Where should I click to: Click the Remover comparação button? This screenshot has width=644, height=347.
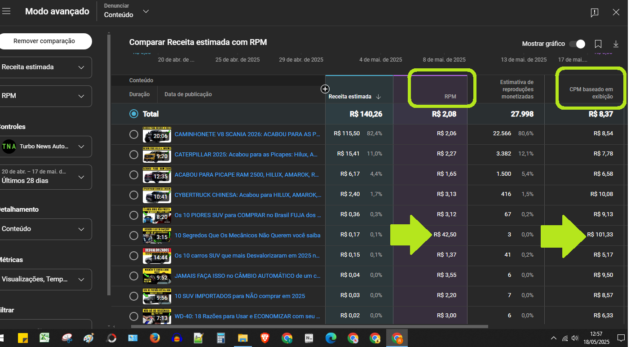click(x=44, y=41)
